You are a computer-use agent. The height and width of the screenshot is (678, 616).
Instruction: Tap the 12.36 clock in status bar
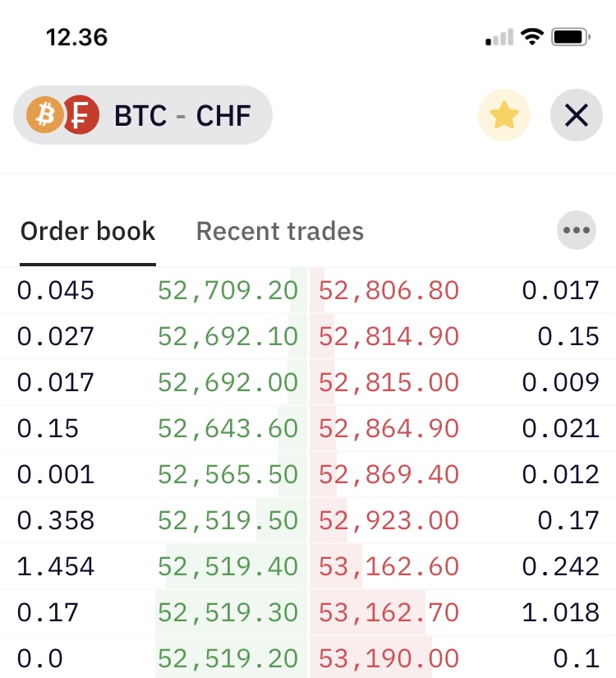[x=77, y=37]
